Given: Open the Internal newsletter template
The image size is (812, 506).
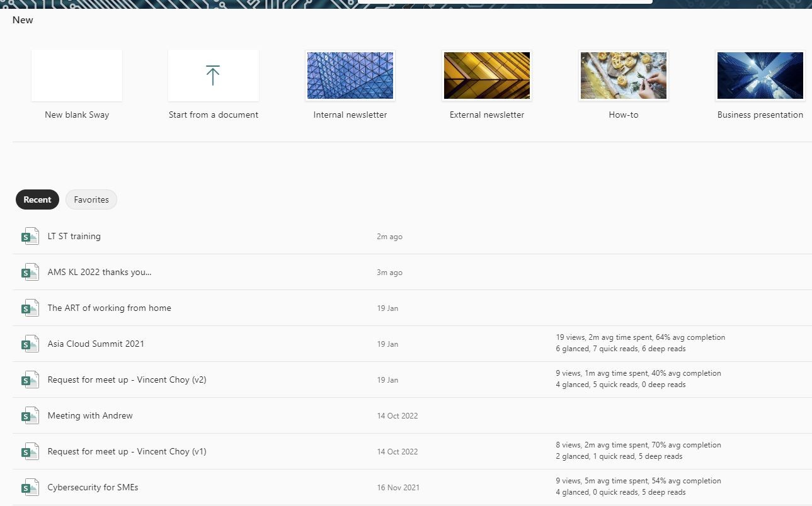Looking at the screenshot, I should click(350, 75).
